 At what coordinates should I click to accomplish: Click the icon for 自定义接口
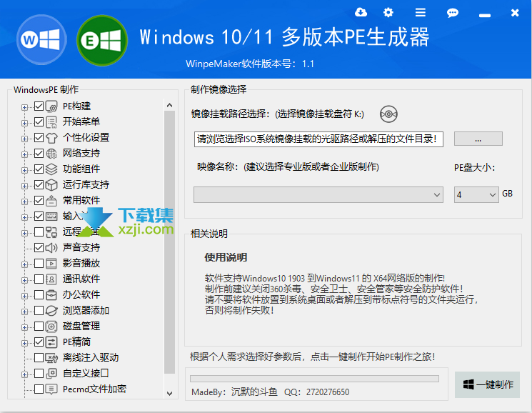51,373
